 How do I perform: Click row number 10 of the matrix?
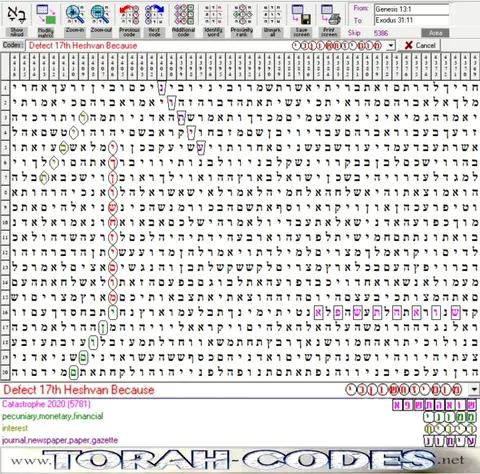(5, 222)
